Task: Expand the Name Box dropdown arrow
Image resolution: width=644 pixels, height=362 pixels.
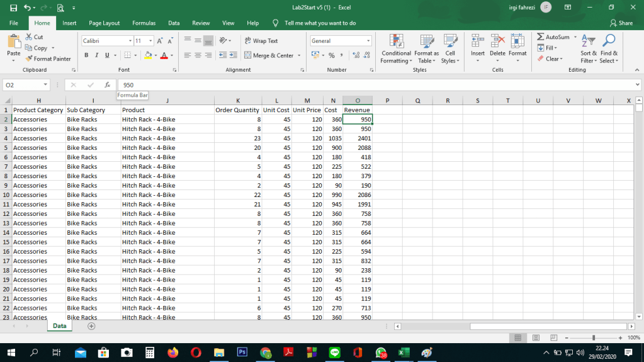Action: [46, 84]
